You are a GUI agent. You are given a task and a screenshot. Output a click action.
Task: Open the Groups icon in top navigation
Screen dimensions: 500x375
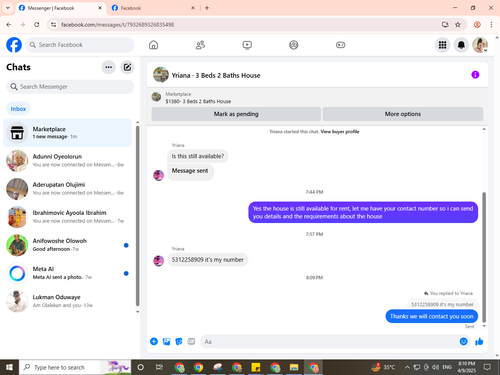[x=294, y=45]
